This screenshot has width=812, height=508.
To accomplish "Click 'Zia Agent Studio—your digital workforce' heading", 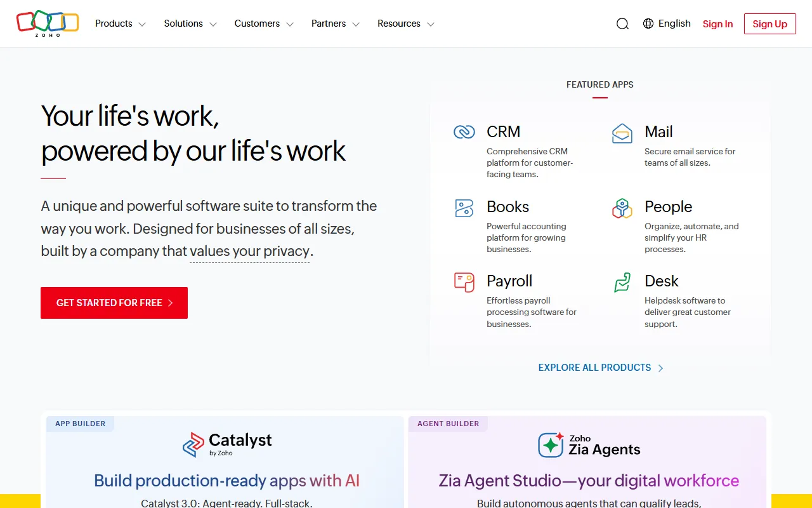I will click(589, 481).
